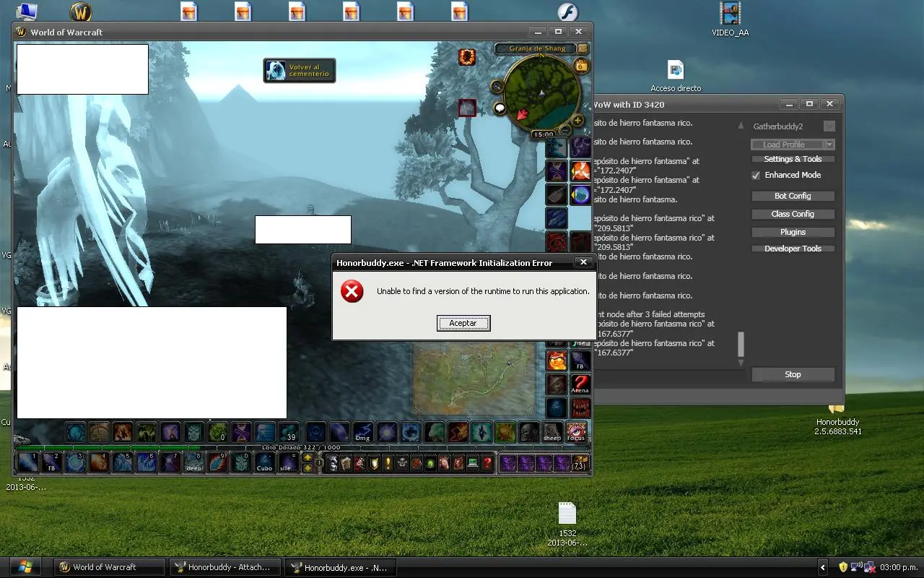Screen dimensions: 924x578
Task: Click Aceptar in the .NET error dialog
Action: [463, 323]
